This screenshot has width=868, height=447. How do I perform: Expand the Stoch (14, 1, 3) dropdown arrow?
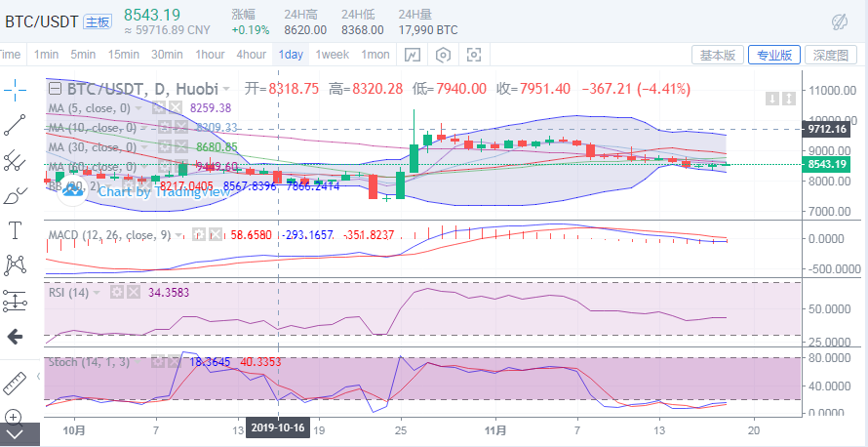point(138,362)
